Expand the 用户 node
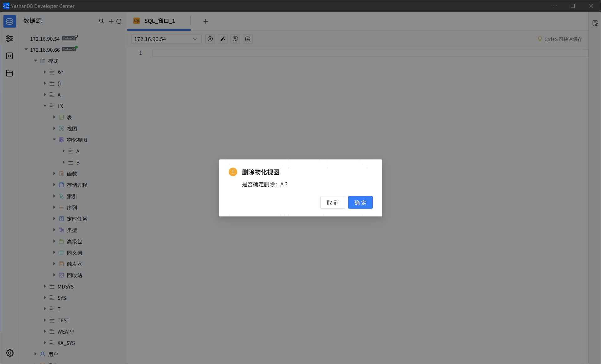Image resolution: width=601 pixels, height=364 pixels. pyautogui.click(x=35, y=354)
